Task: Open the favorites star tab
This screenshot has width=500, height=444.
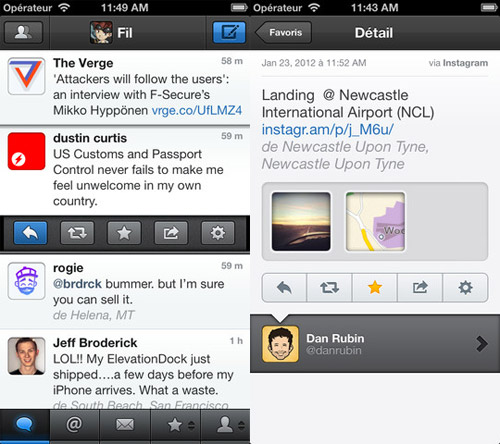Action: (175, 425)
